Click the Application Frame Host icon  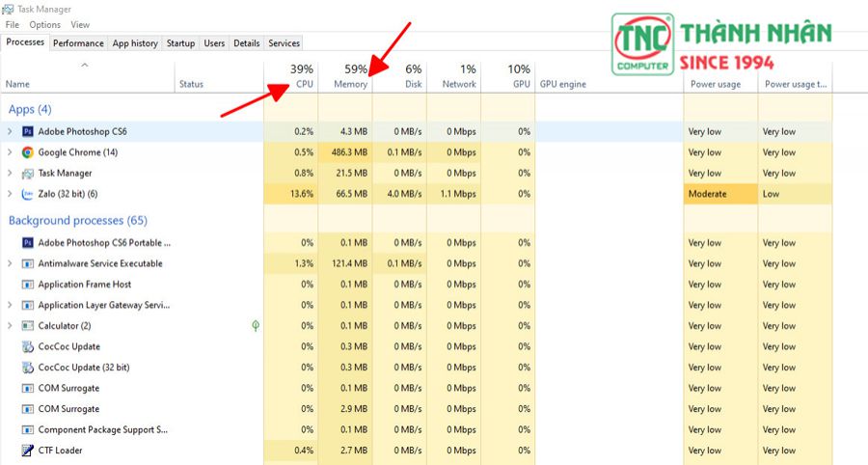pos(28,285)
